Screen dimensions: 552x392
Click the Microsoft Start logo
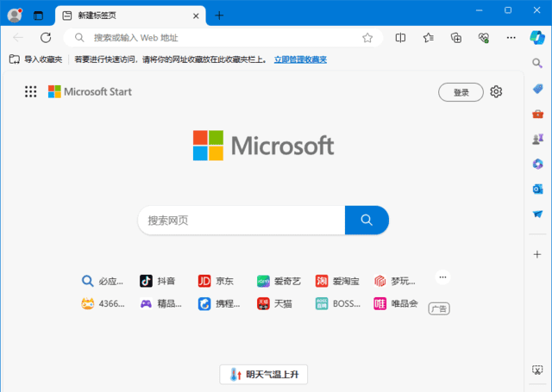90,92
